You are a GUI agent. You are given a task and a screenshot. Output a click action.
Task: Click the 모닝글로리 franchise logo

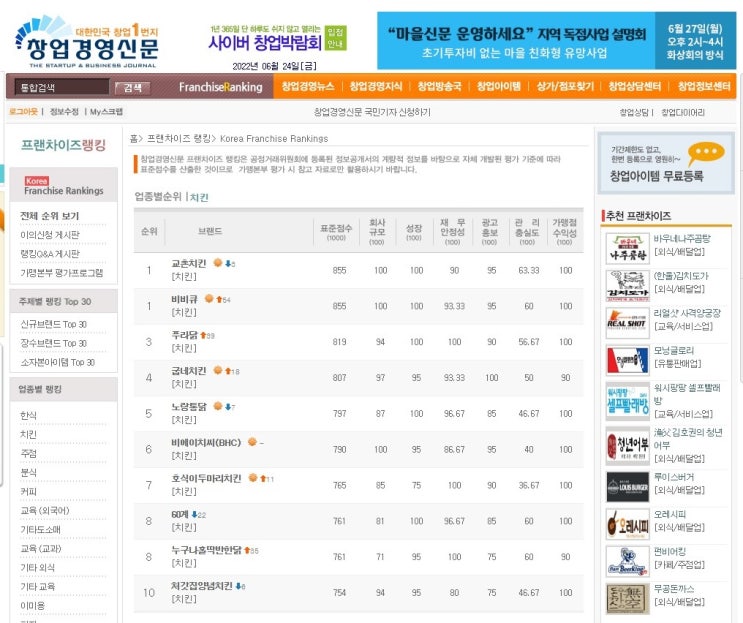[627, 361]
